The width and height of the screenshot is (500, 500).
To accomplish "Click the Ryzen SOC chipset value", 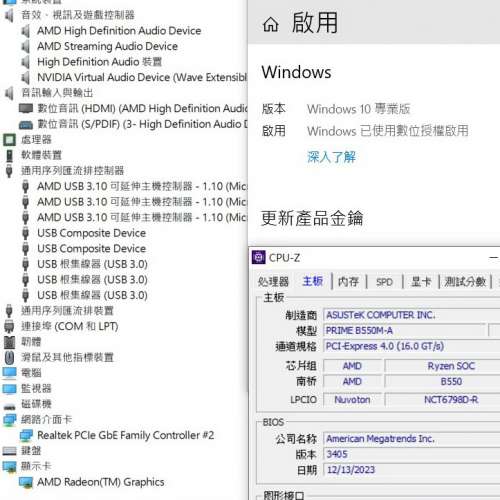I will [451, 366].
